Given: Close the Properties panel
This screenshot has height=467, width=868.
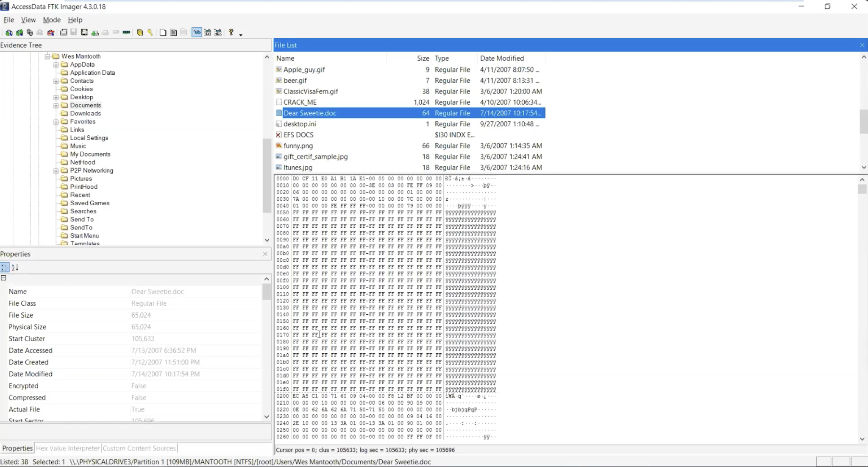Looking at the screenshot, I should pos(265,254).
